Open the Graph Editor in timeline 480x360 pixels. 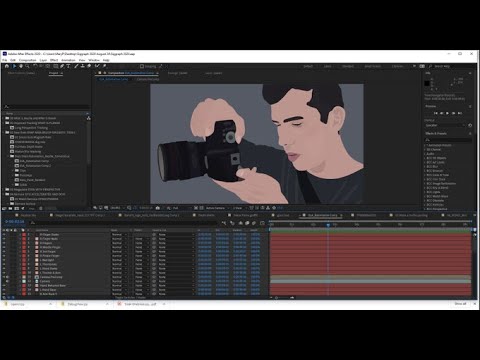click(262, 223)
